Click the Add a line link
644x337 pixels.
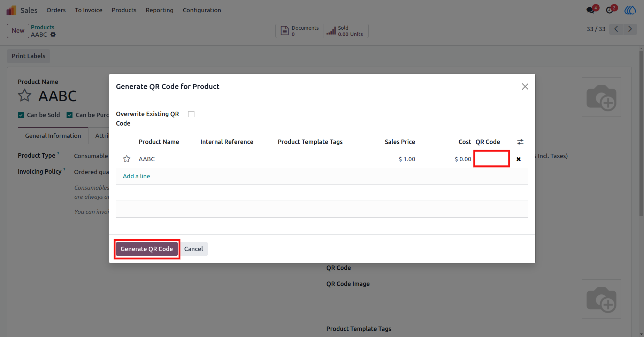(137, 176)
